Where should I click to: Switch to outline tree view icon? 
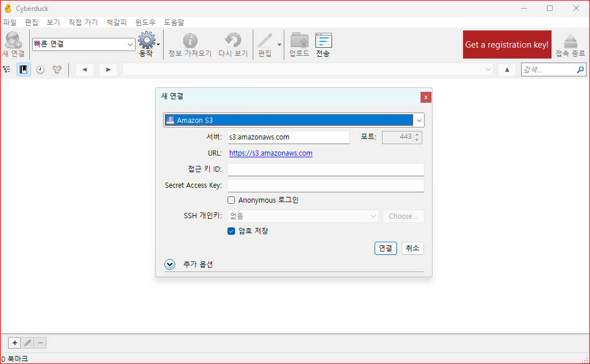pyautogui.click(x=7, y=69)
